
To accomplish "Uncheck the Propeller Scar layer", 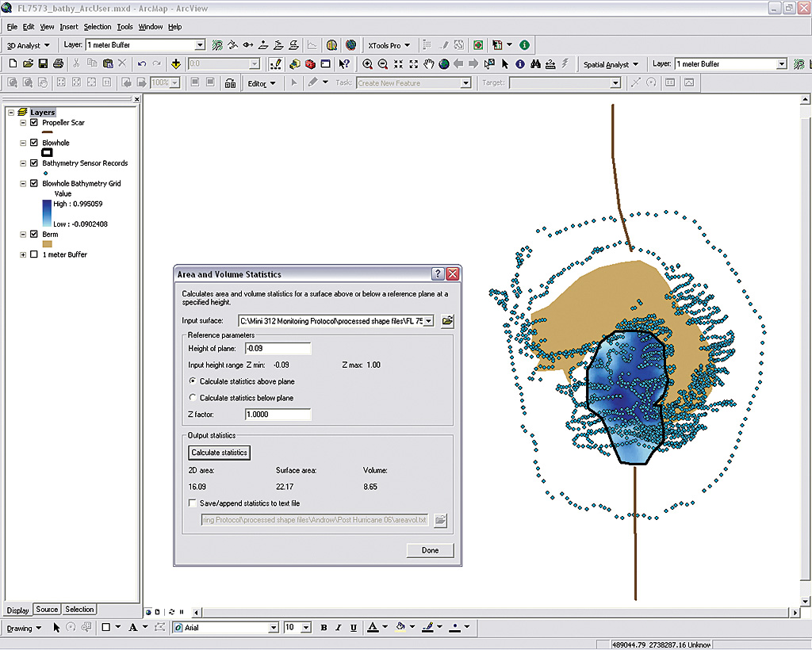I will pos(33,123).
